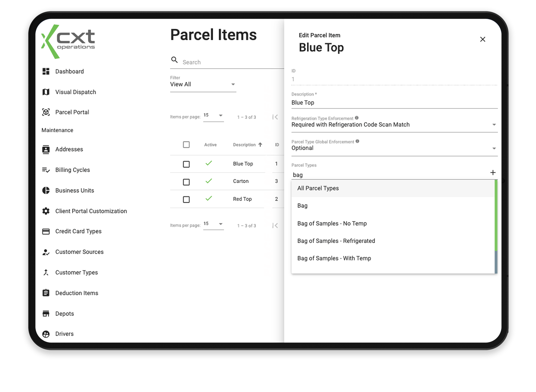The width and height of the screenshot is (536, 392).
Task: Open the Blue Top row description
Action: point(243,164)
